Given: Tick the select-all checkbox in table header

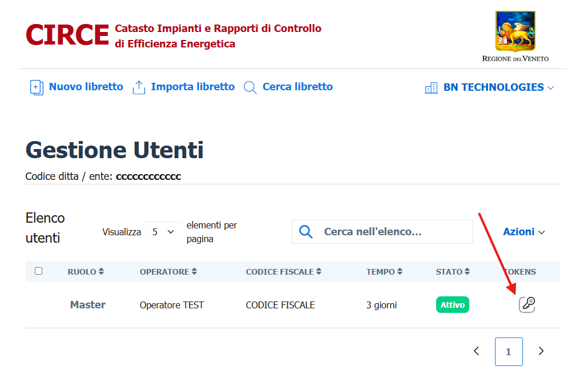Looking at the screenshot, I should pyautogui.click(x=39, y=271).
